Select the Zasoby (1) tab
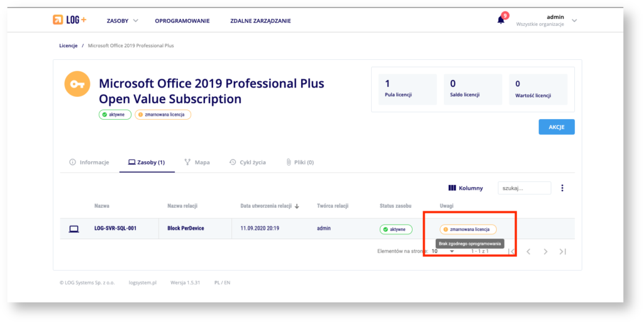644x323 pixels. pos(147,162)
